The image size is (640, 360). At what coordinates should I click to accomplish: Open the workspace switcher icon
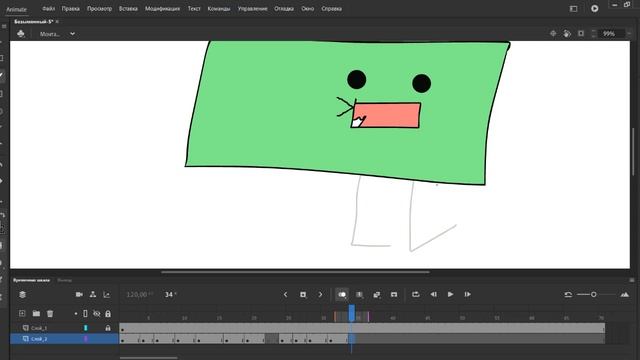pyautogui.click(x=573, y=9)
